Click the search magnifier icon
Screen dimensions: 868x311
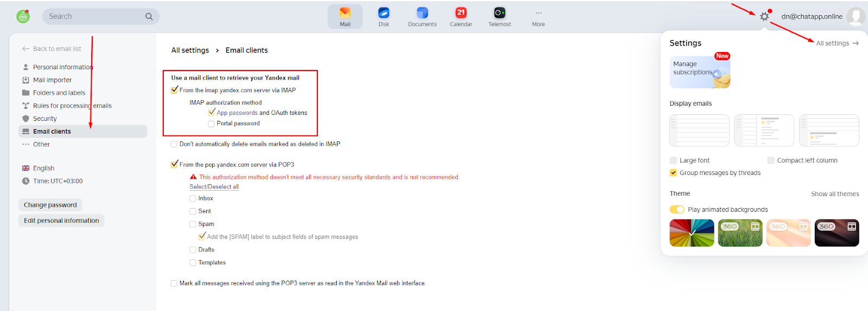coord(149,16)
